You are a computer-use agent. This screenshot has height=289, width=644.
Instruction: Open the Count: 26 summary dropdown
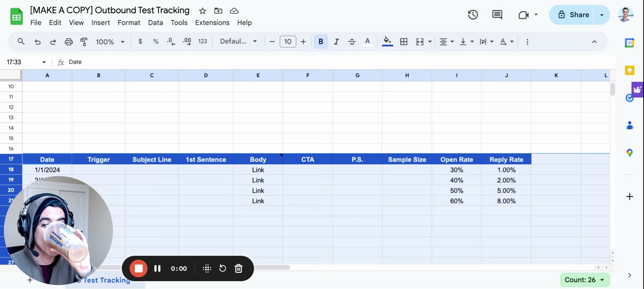click(585, 280)
